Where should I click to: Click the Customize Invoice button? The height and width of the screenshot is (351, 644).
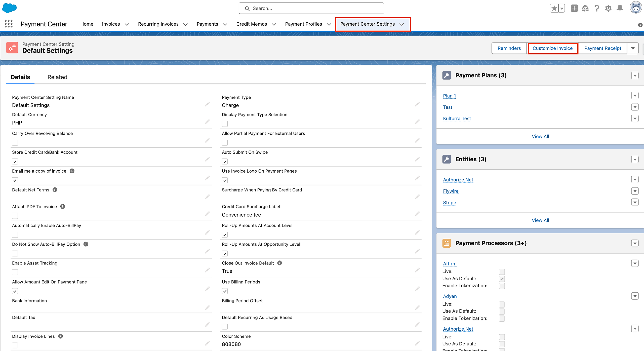pyautogui.click(x=552, y=48)
